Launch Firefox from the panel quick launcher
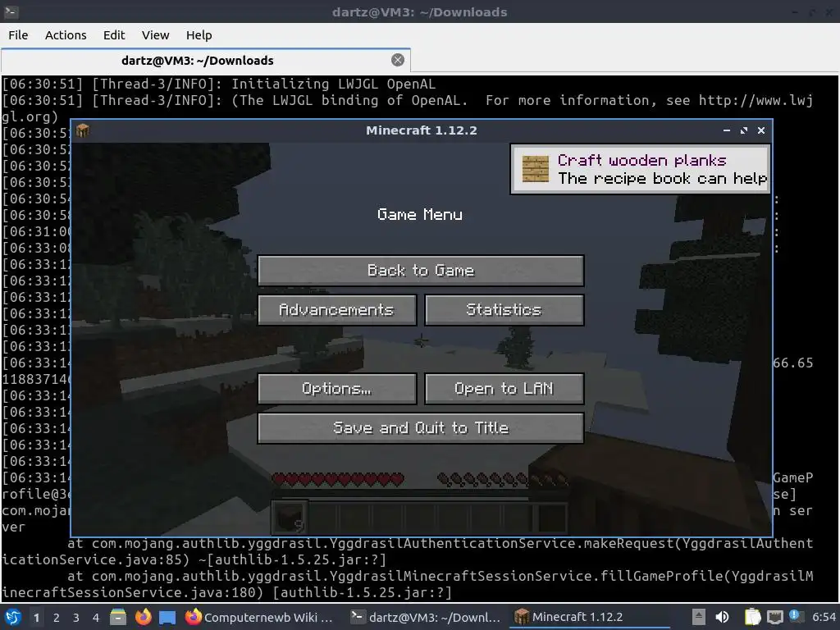Screen dimensions: 840x630 [143, 617]
